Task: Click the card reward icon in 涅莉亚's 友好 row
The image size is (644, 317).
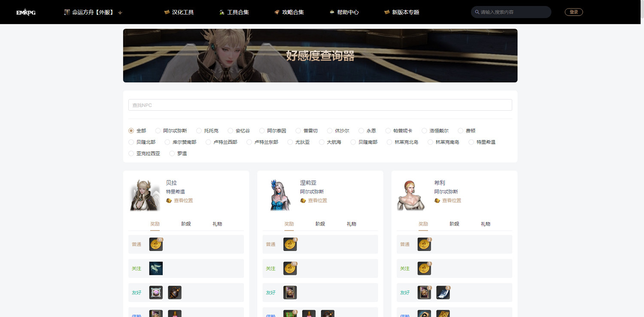Action: coord(290,292)
